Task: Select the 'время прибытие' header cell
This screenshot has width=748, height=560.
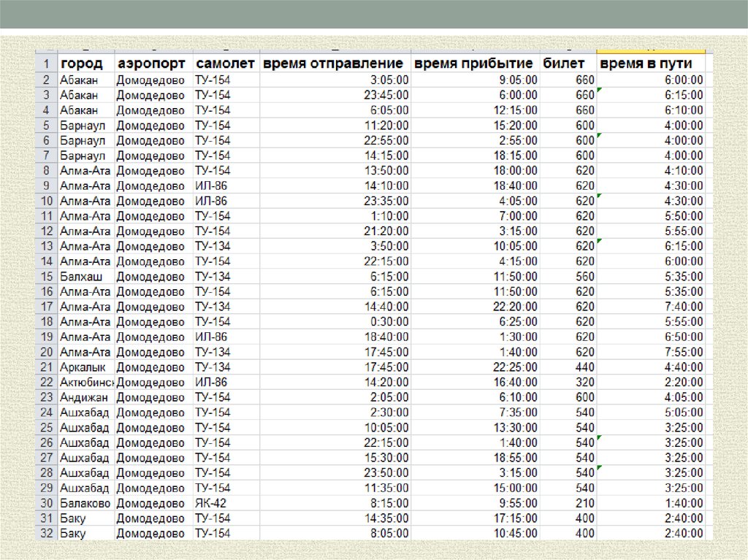Action: click(476, 64)
